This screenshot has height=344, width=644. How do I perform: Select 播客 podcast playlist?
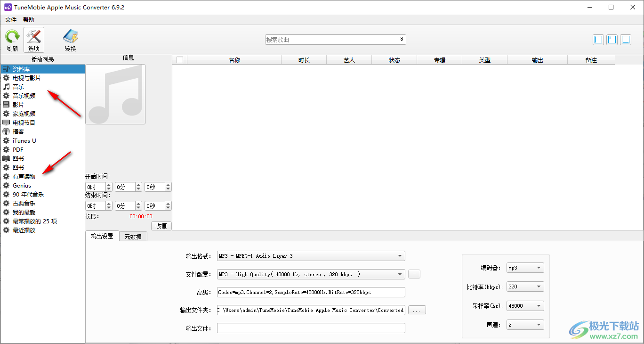pos(43,131)
